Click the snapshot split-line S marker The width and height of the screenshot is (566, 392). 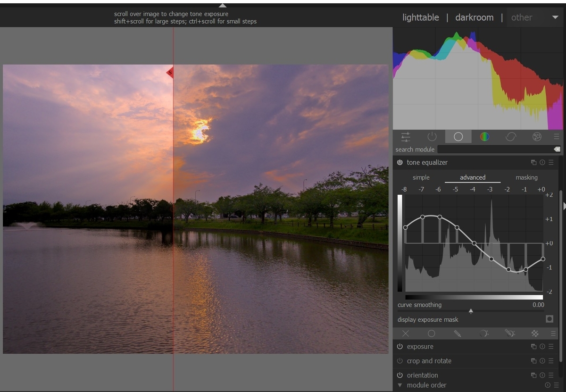[170, 73]
